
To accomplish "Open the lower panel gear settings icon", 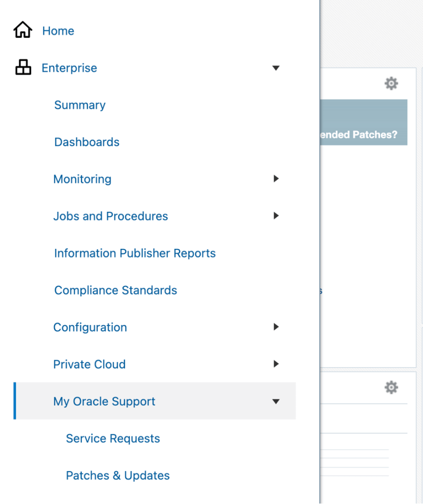I will pyautogui.click(x=391, y=388).
